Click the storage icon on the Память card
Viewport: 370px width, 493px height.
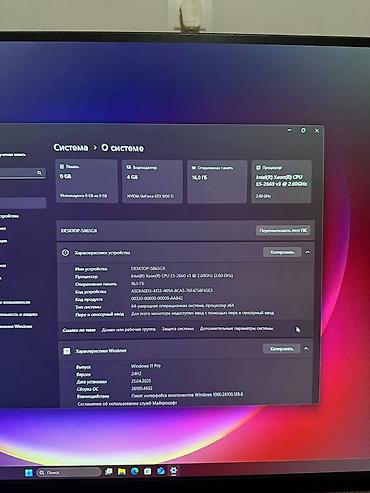pos(62,166)
